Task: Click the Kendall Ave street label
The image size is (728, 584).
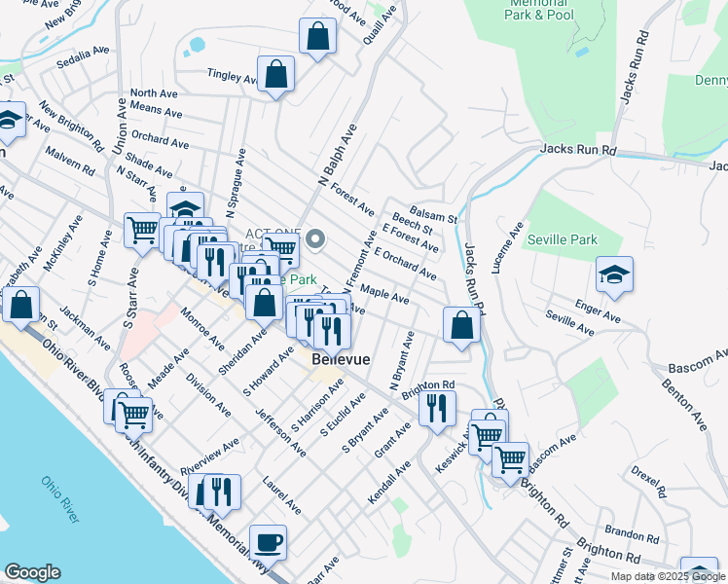Action: tap(389, 483)
